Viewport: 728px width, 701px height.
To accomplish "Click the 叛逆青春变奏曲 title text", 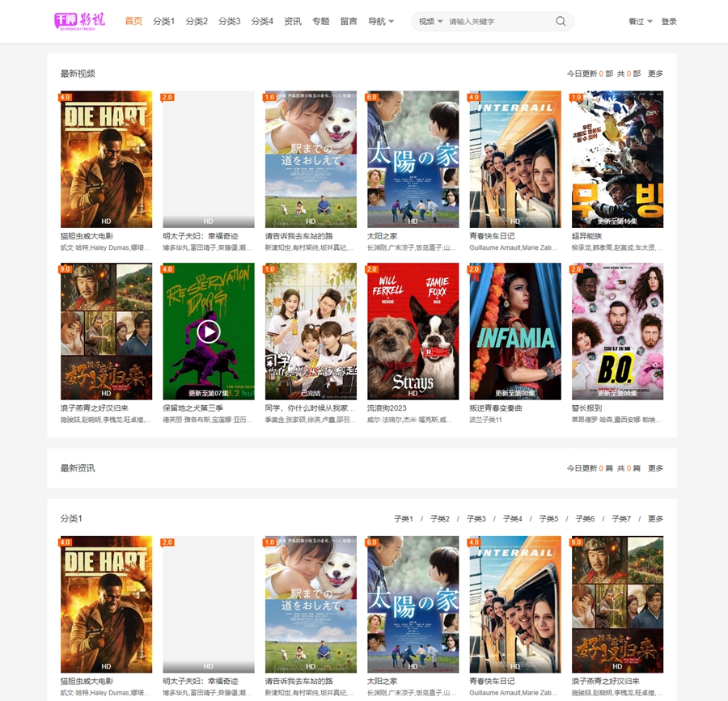I will 495,408.
